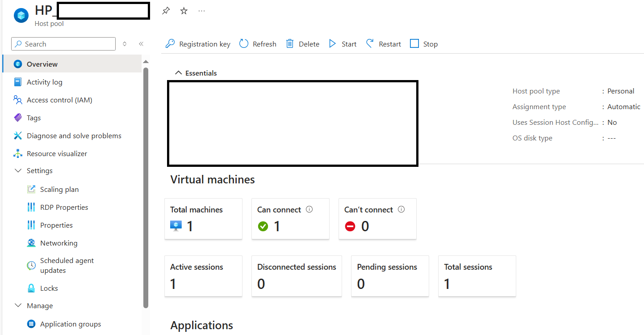The image size is (644, 335).
Task: Click the Virtual machines heading
Action: click(x=213, y=179)
